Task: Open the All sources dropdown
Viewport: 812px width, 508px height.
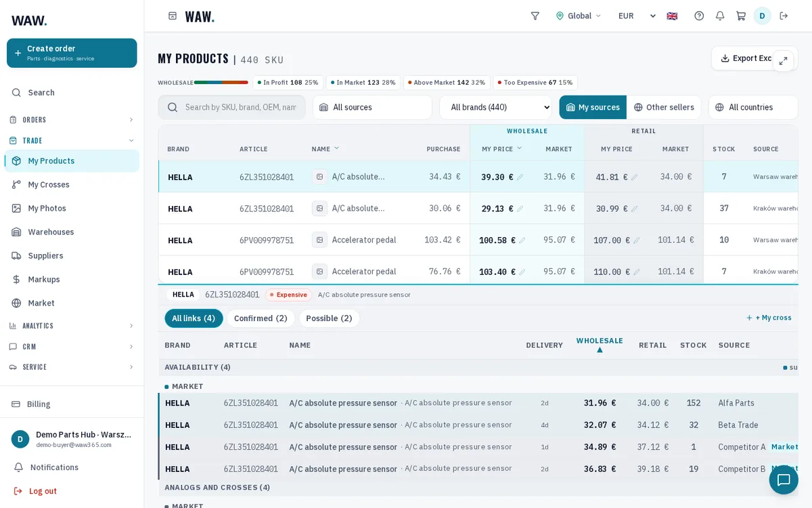Action: click(x=372, y=107)
